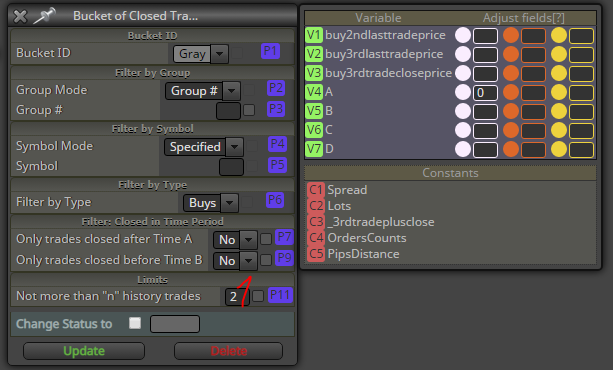This screenshot has width=613, height=370.
Task: Toggle the Filter by Type checkbox
Action: click(x=247, y=202)
